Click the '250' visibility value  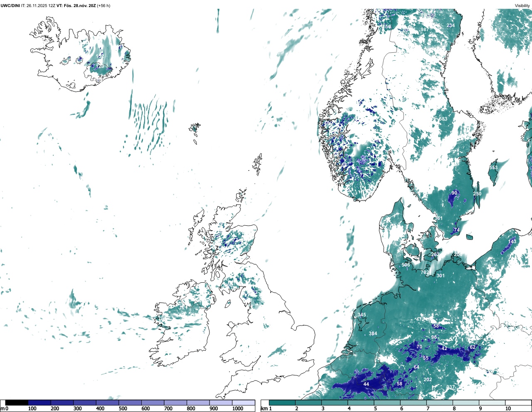pos(477,194)
